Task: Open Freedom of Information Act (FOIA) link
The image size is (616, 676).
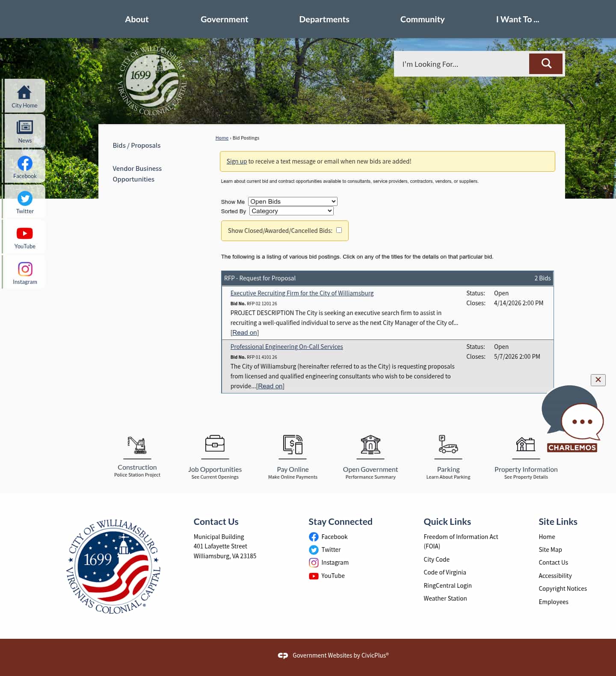Action: 461,542
